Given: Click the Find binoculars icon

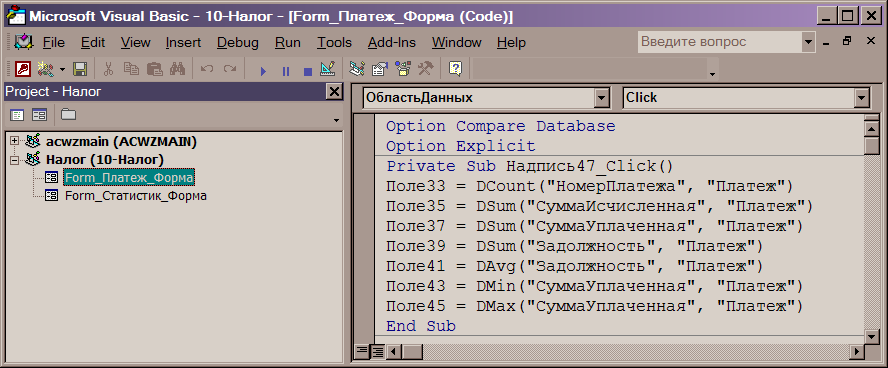Looking at the screenshot, I should (177, 70).
